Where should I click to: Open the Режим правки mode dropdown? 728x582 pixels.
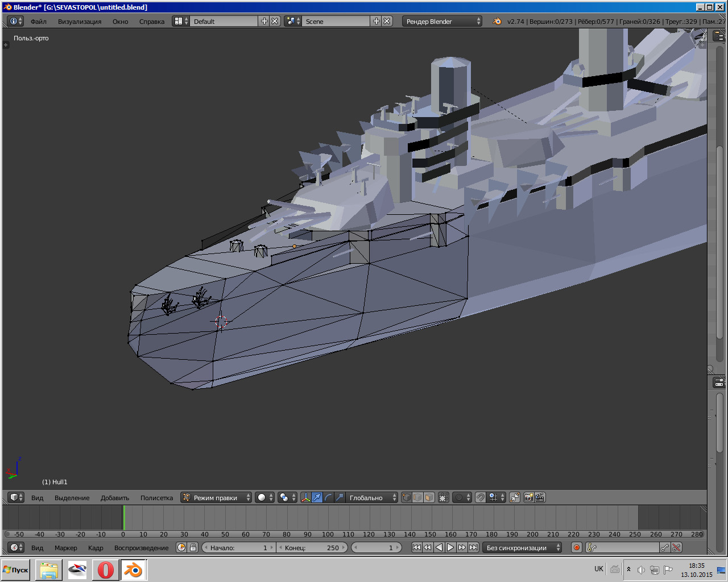(x=216, y=497)
